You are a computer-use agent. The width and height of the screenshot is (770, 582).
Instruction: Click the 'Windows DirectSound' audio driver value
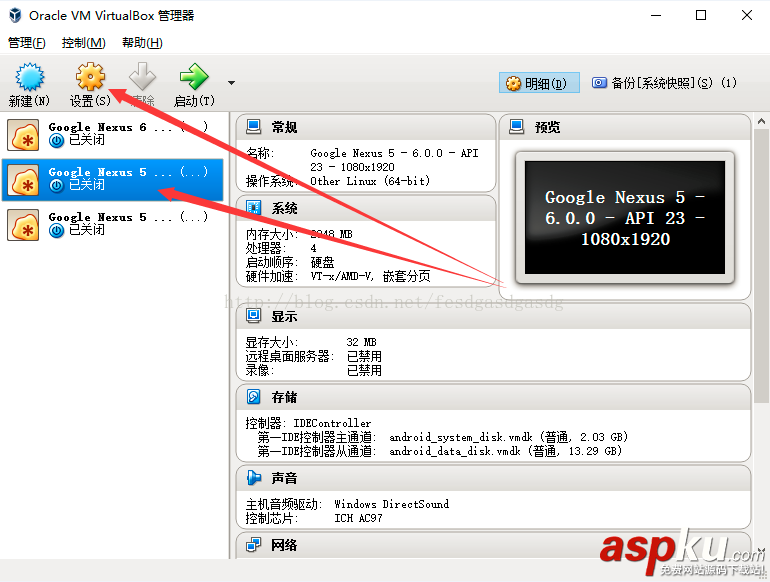[x=391, y=504]
